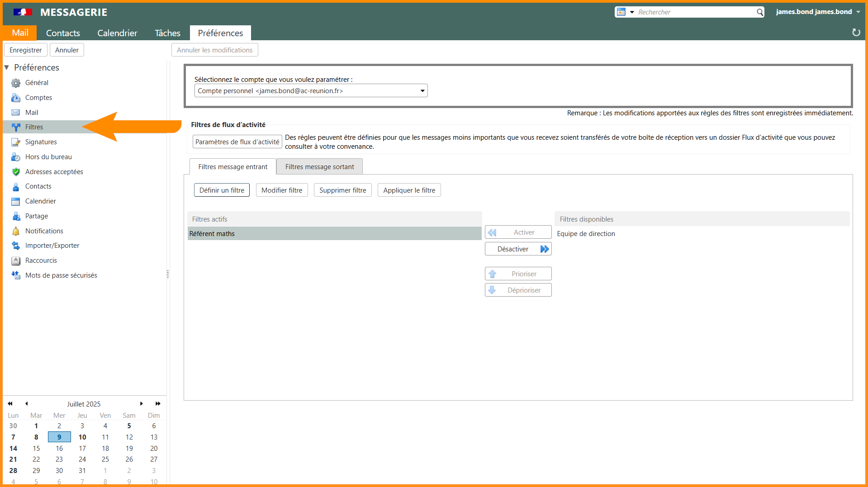The image size is (868, 487).
Task: Open the Adresses acceptées shield icon
Action: coord(16,172)
